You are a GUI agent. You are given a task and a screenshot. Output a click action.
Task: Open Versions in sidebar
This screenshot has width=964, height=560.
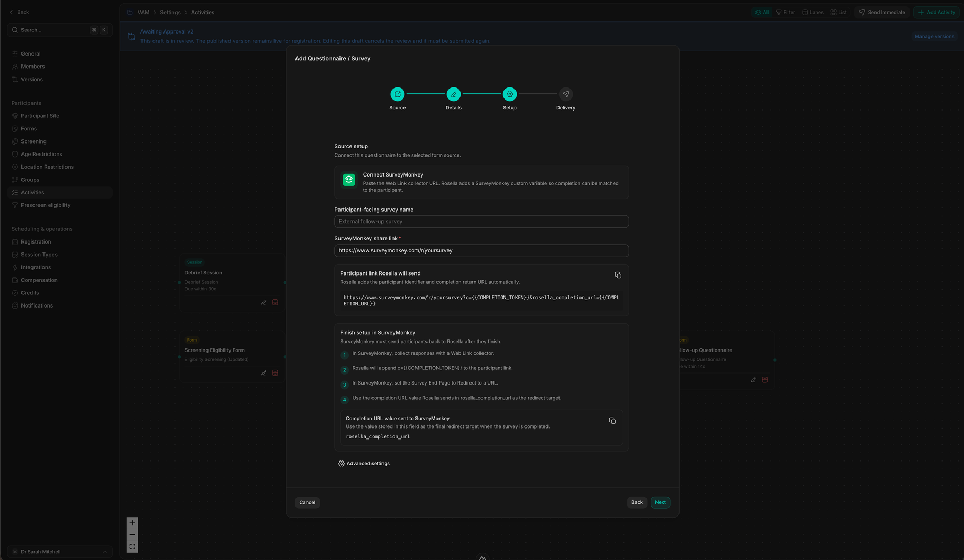[60, 80]
